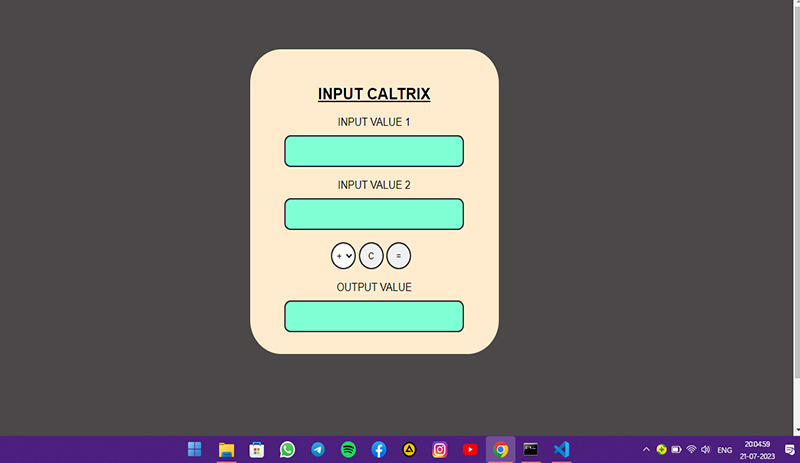Image resolution: width=800 pixels, height=463 pixels.
Task: Launch Microsoft Store from the taskbar
Action: click(x=257, y=449)
